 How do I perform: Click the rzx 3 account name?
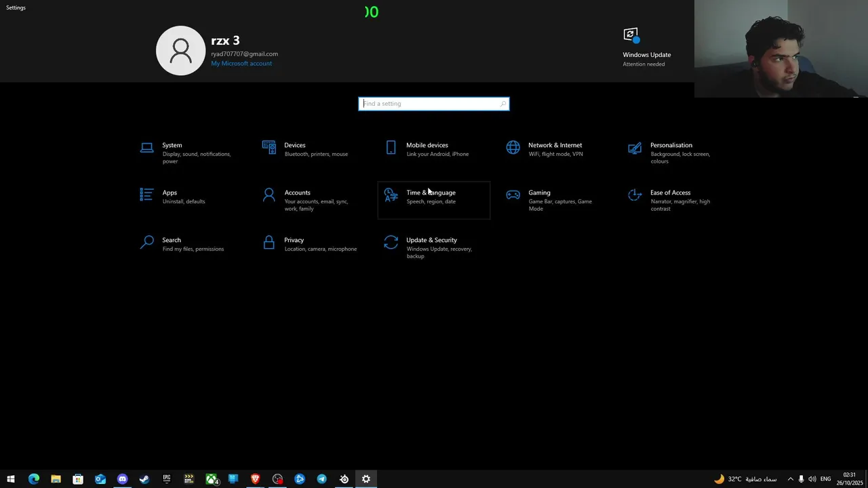[225, 41]
